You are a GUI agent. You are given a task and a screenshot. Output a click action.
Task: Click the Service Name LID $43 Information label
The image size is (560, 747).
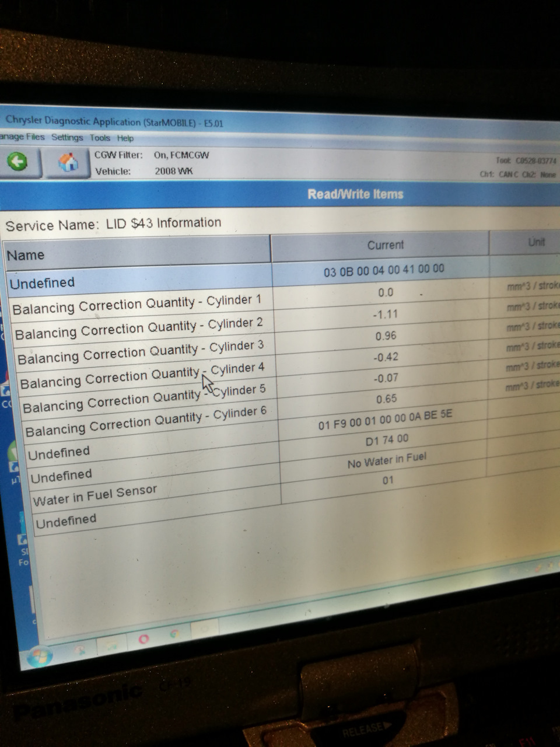coord(113,224)
